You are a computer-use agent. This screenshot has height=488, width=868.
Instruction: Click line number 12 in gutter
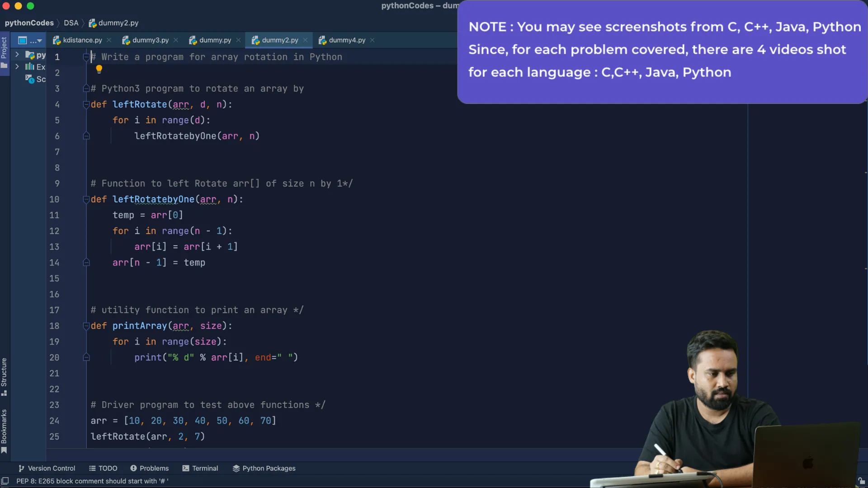(54, 231)
